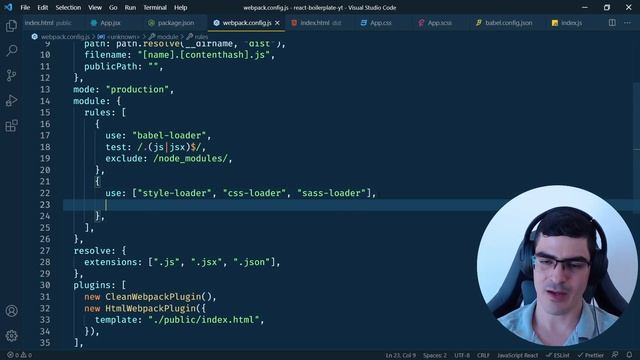Open the Help menu
This screenshot has width=640, height=360.
coord(180,7)
